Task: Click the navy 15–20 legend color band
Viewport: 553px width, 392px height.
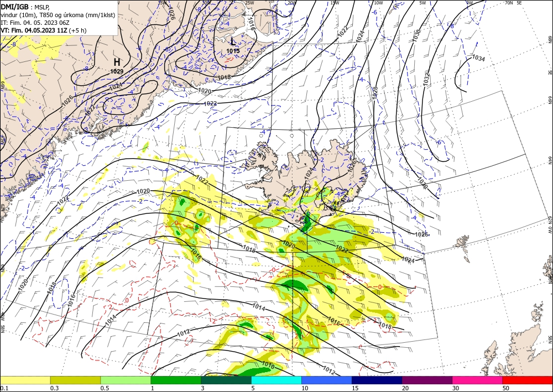Action: (x=377, y=380)
